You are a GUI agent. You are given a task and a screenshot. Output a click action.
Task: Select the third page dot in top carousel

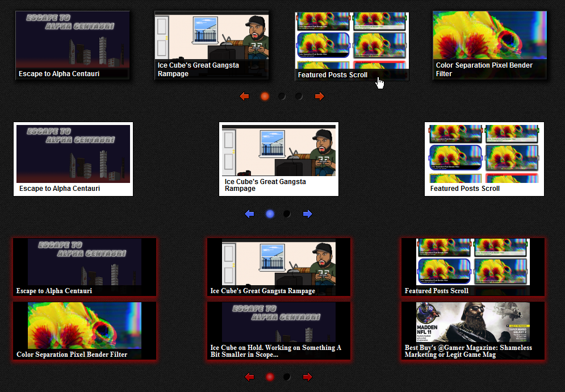point(299,97)
